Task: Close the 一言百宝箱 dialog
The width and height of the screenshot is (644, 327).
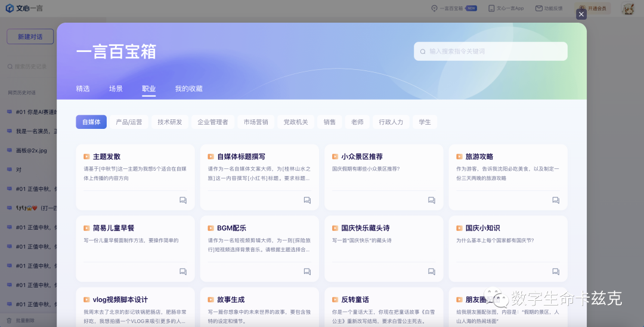Action: tap(581, 14)
